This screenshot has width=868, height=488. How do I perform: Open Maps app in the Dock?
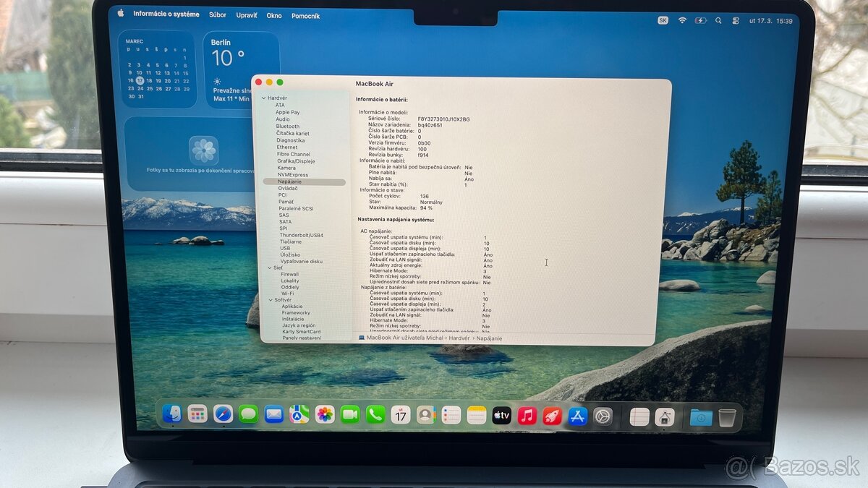pos(299,414)
